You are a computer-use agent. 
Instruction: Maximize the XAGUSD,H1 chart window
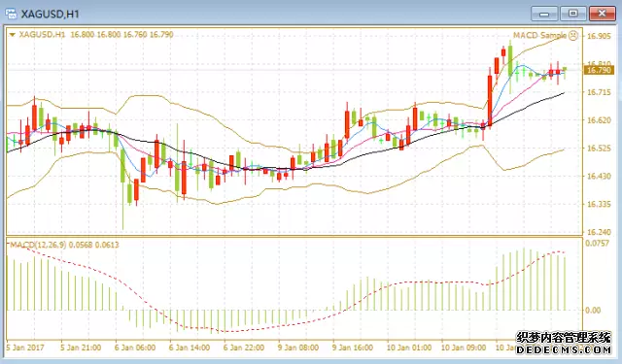pyautogui.click(x=573, y=14)
